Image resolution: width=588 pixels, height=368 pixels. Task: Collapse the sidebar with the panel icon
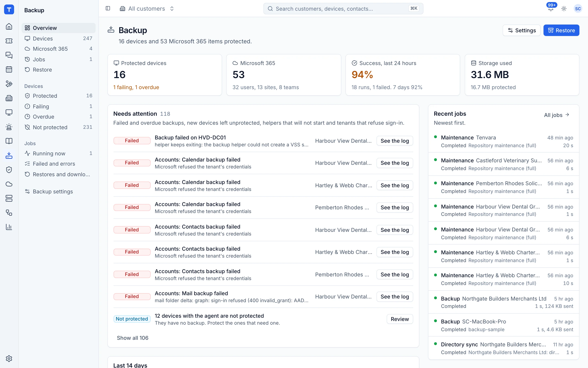pos(108,9)
